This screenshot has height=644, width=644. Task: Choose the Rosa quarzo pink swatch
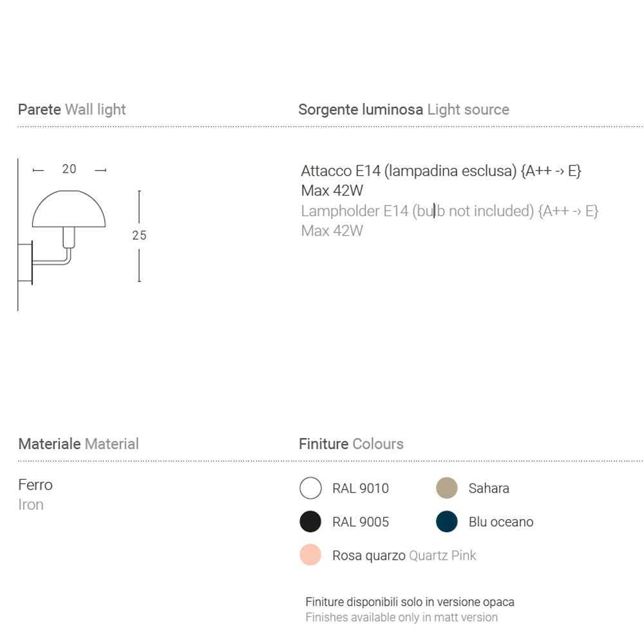pos(310,555)
